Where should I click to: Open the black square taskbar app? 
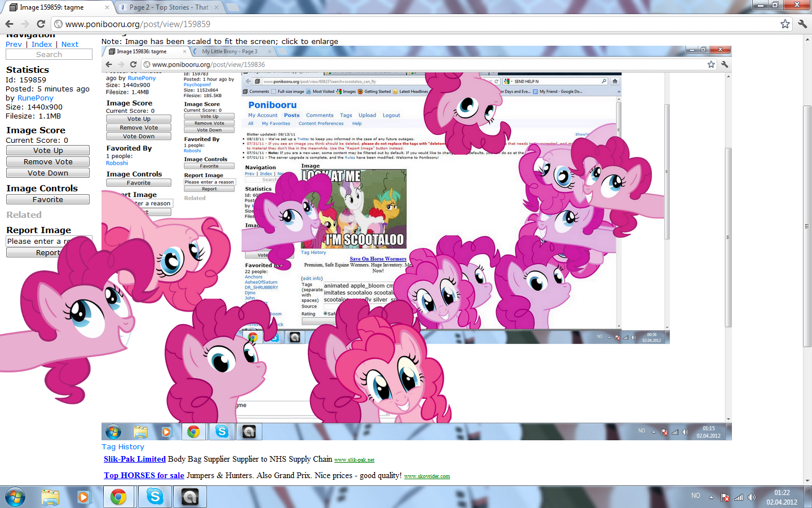click(x=189, y=497)
